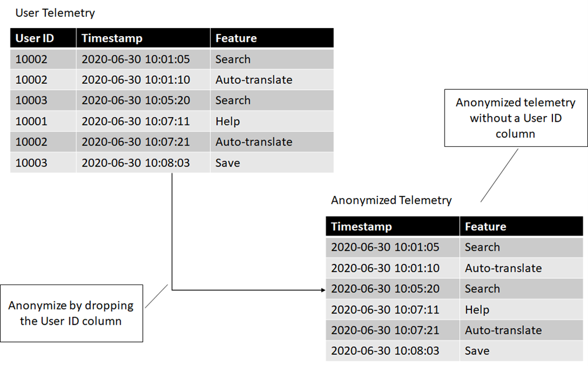
Task: Click the Help cell in User Telemetry table
Action: click(272, 121)
